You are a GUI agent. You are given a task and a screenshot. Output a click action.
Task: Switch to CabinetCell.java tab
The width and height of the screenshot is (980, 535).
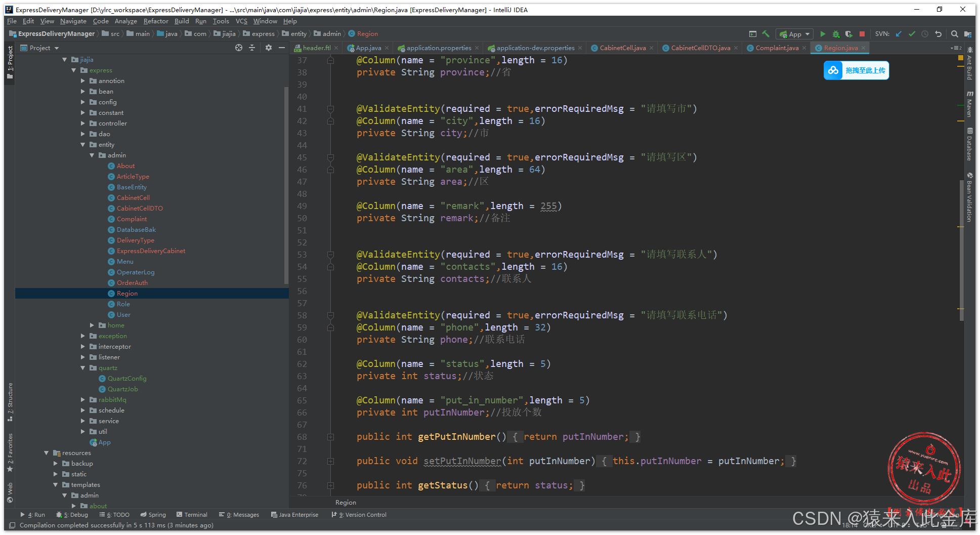tap(623, 48)
